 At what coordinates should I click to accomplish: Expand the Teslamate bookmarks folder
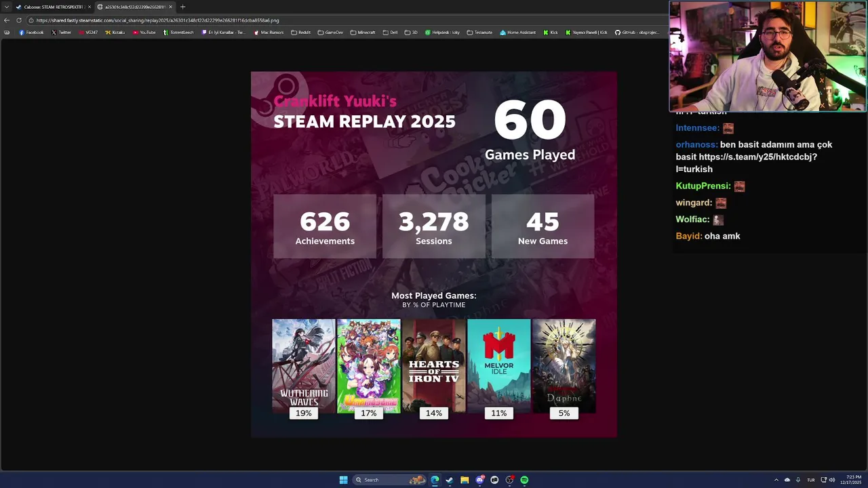pos(479,33)
